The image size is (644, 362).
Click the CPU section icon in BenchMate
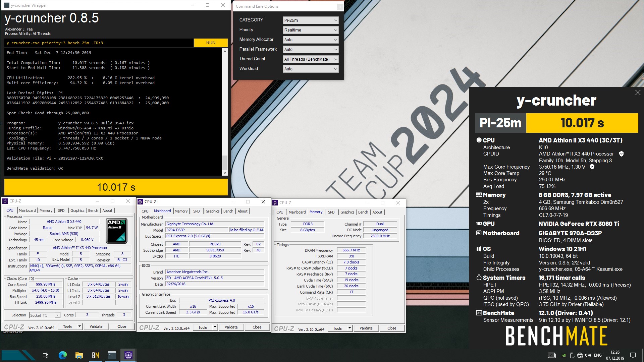click(x=479, y=140)
